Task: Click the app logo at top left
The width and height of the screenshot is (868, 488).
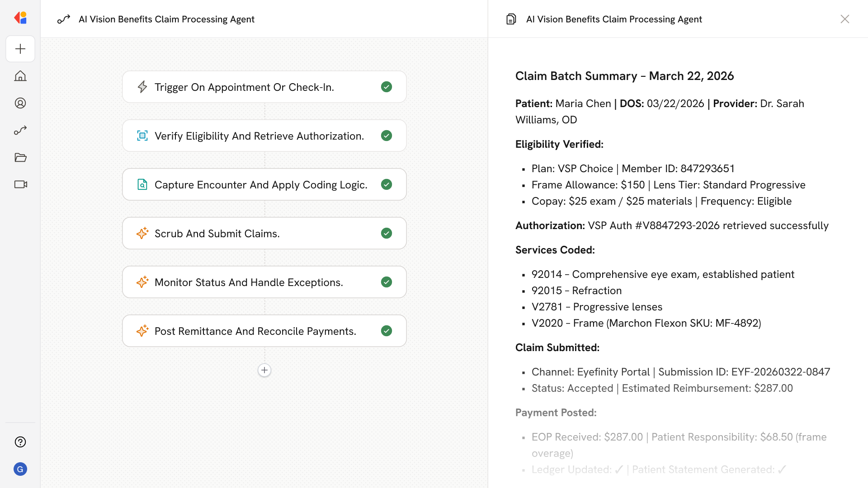Action: pos(20,18)
